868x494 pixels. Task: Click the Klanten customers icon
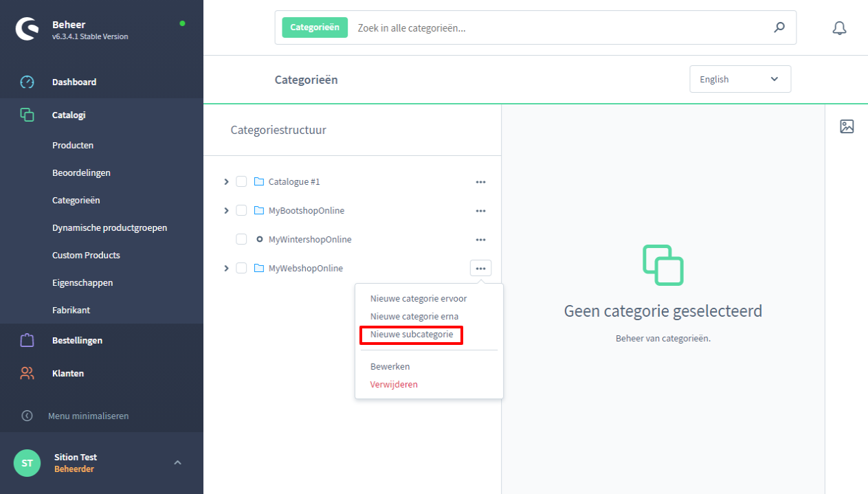coord(27,373)
